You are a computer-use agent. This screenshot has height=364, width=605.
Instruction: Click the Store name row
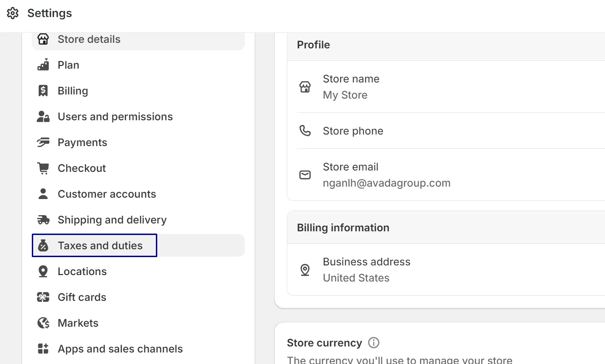point(446,87)
